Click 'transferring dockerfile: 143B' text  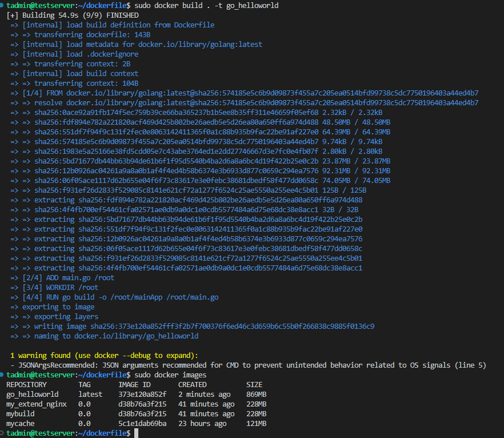click(92, 35)
